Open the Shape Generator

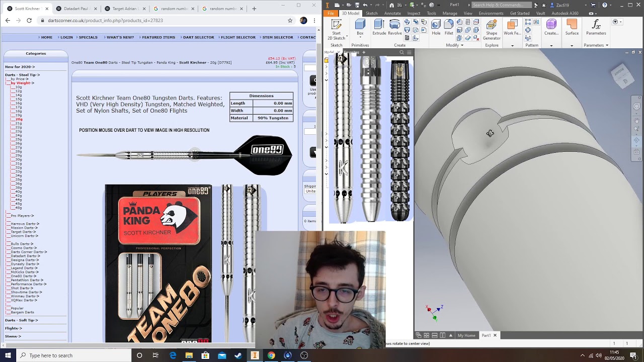pos(492,30)
